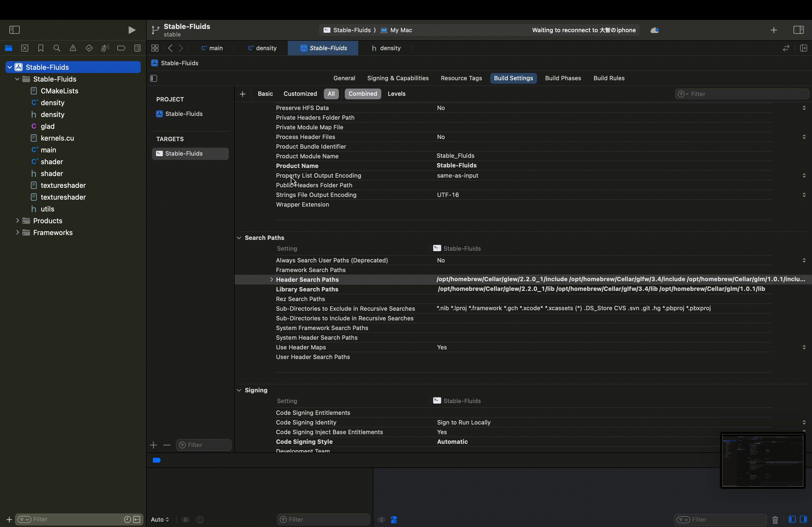The height and width of the screenshot is (527, 812).
Task: Go forward with the right chevron
Action: click(181, 48)
